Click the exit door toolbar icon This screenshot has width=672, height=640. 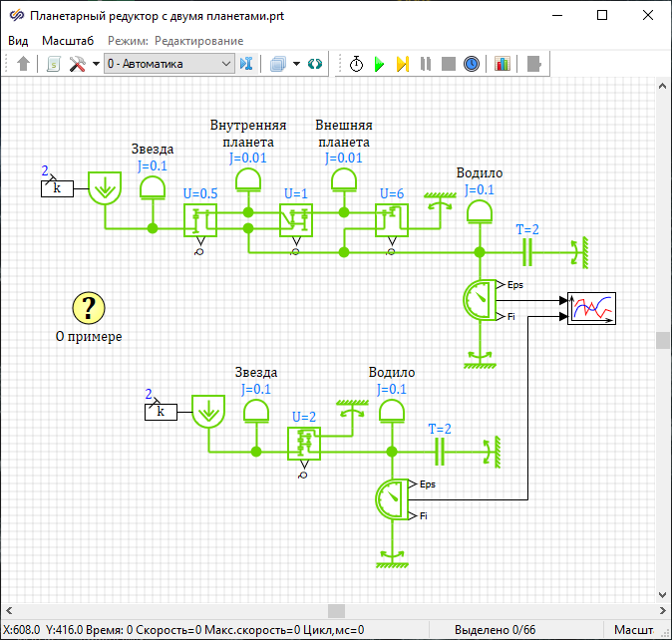tap(534, 64)
